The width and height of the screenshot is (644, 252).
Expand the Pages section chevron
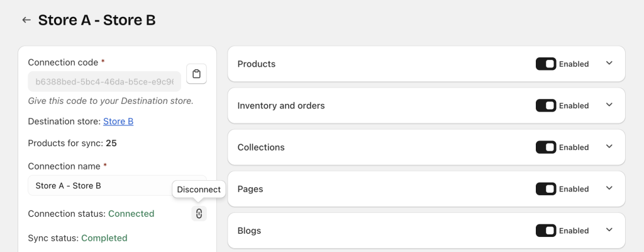[609, 188]
